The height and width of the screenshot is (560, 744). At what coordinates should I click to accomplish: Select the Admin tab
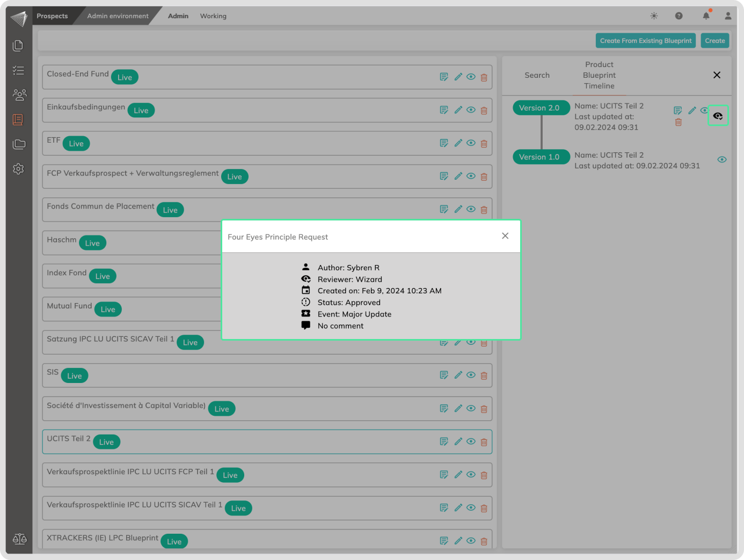coord(178,16)
